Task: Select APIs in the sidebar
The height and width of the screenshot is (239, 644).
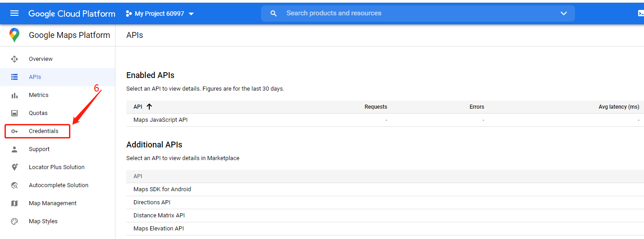Action: pyautogui.click(x=58, y=77)
